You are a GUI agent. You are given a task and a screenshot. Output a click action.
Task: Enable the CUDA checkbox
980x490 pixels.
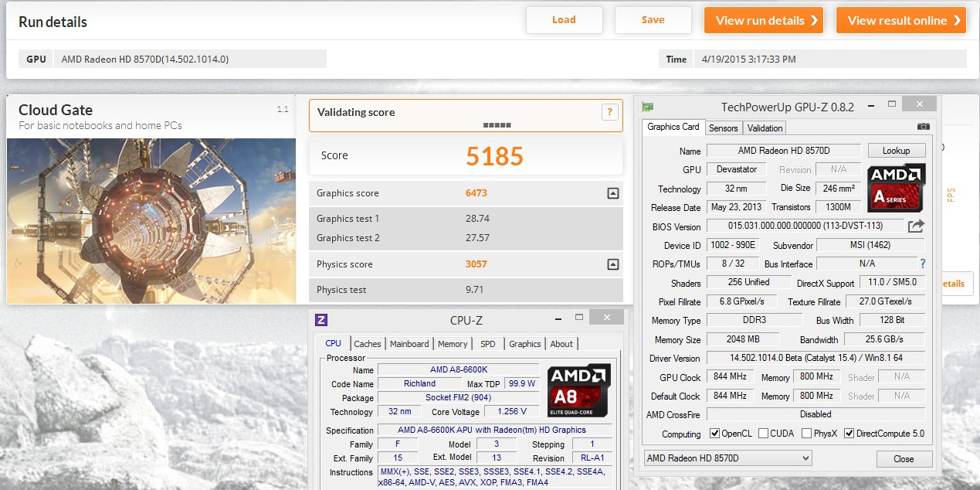[x=763, y=434]
